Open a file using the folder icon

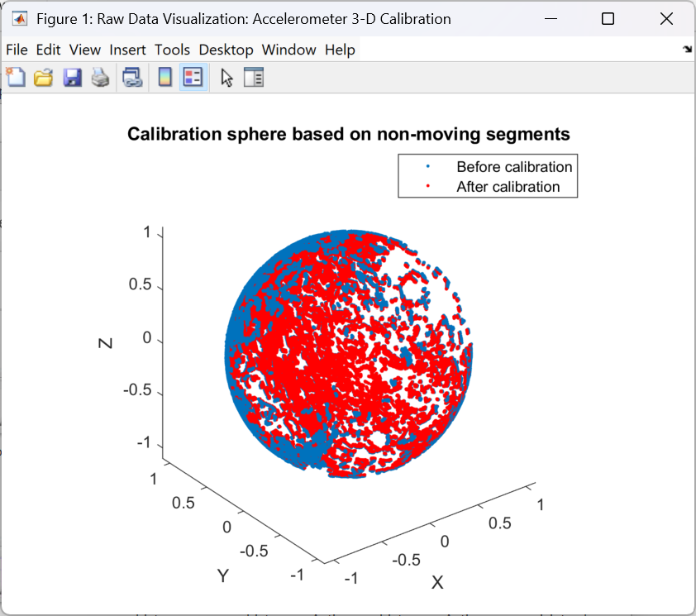[43, 77]
